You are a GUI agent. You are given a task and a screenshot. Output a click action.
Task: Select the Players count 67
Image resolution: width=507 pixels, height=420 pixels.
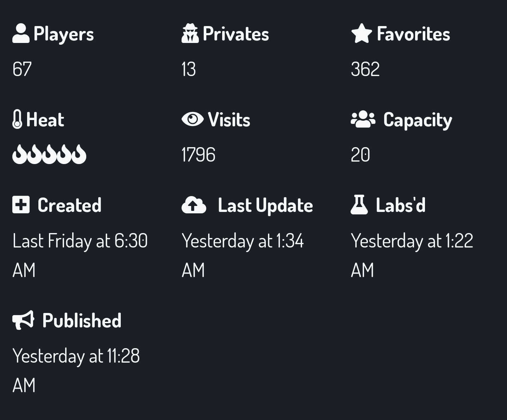pos(22,69)
